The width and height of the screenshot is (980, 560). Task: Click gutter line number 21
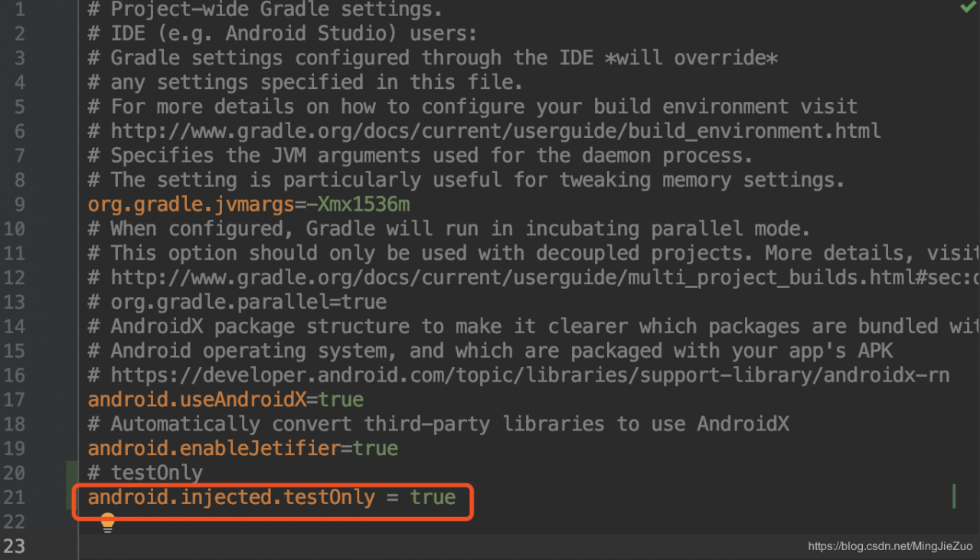[x=14, y=497]
